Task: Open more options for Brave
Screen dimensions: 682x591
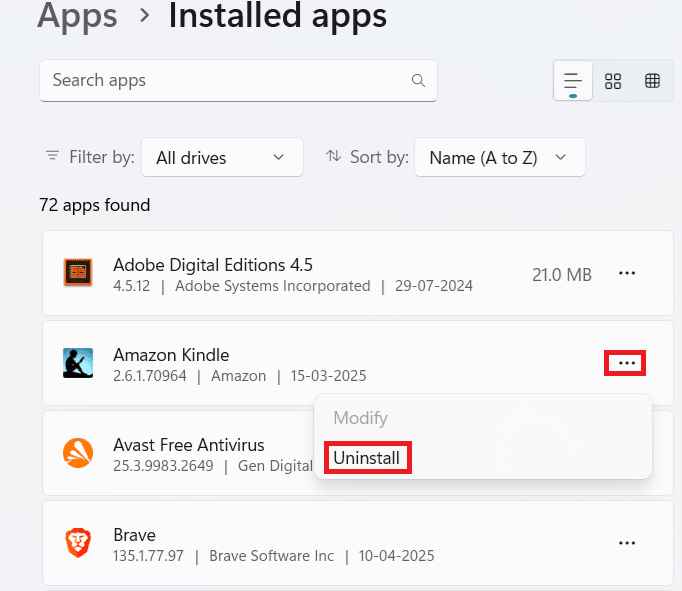Action: tap(627, 543)
